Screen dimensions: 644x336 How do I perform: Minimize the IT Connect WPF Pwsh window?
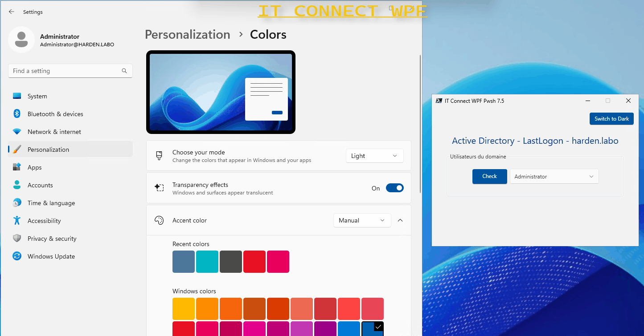[587, 101]
